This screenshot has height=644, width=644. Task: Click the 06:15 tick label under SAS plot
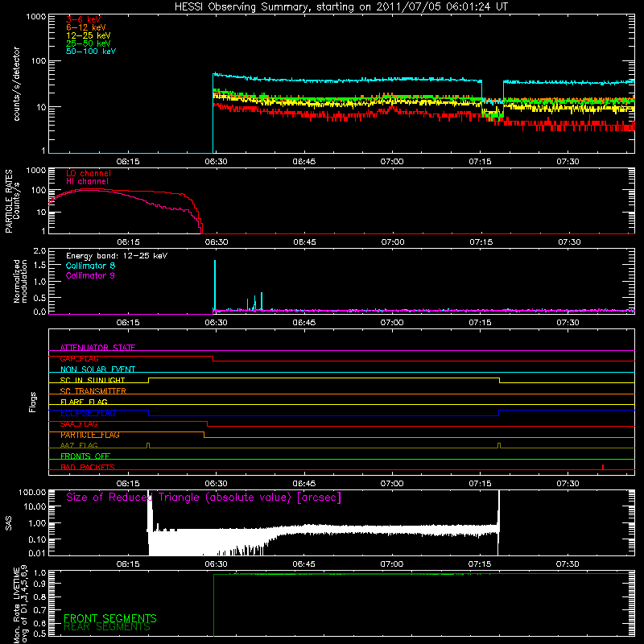point(128,564)
